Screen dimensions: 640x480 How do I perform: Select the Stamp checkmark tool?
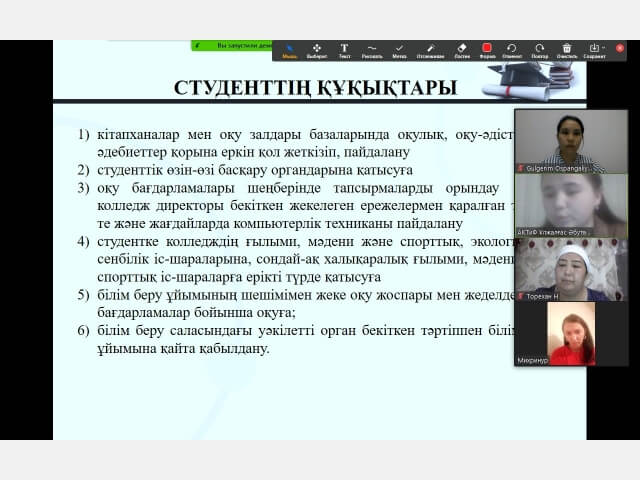click(399, 51)
